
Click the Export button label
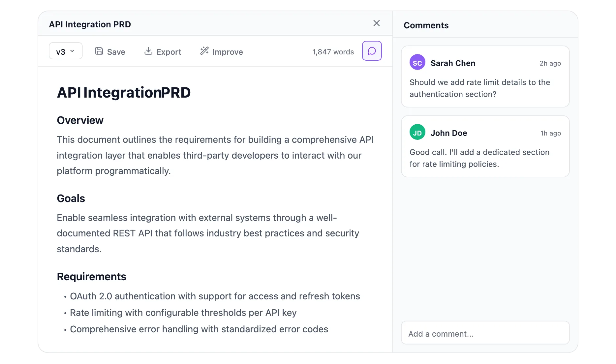point(169,52)
